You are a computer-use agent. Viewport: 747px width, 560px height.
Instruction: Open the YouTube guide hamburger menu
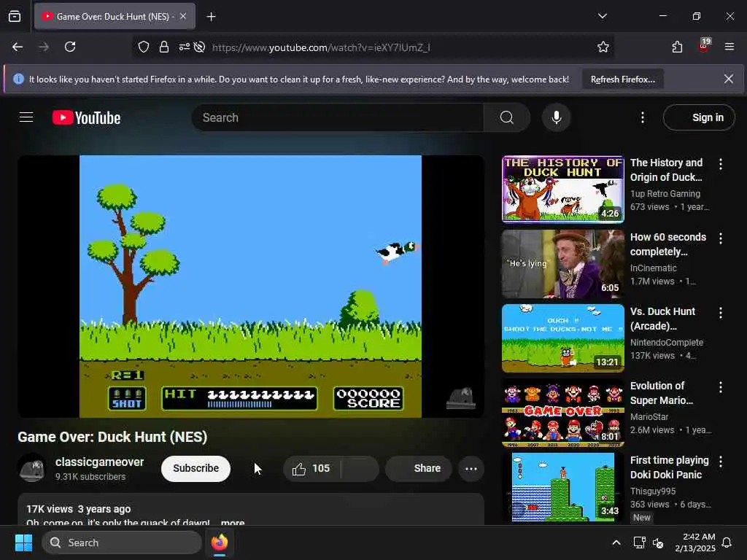[x=26, y=117]
